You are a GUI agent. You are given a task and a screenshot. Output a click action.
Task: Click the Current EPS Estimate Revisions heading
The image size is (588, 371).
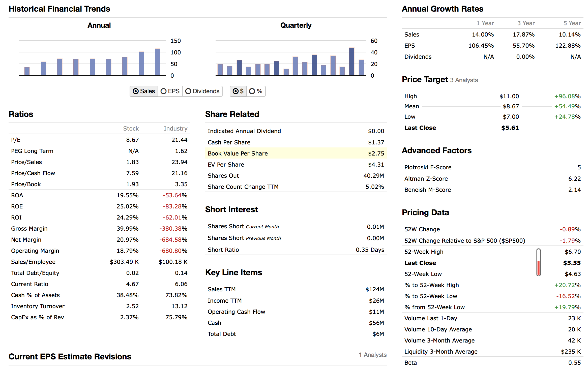point(70,357)
